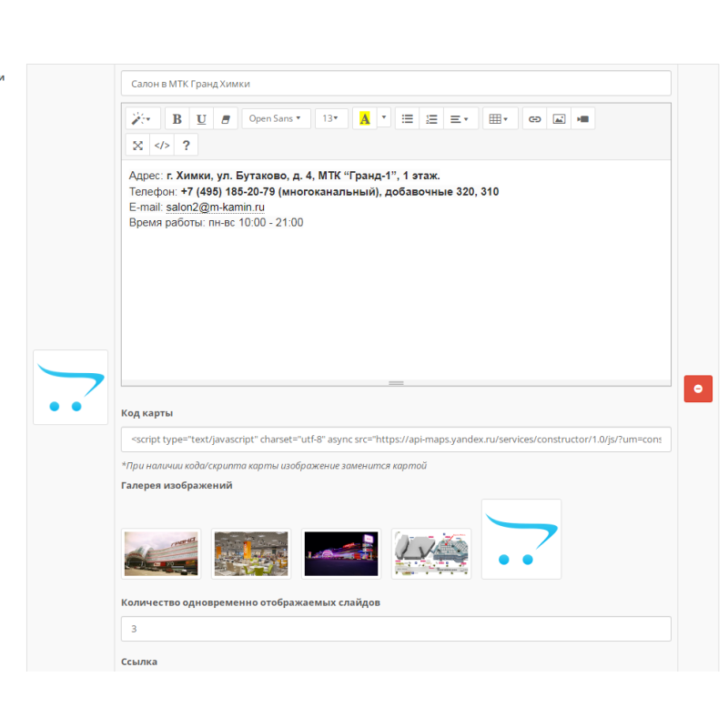Click the insert video icon
This screenshot has width=728, height=728.
(583, 119)
